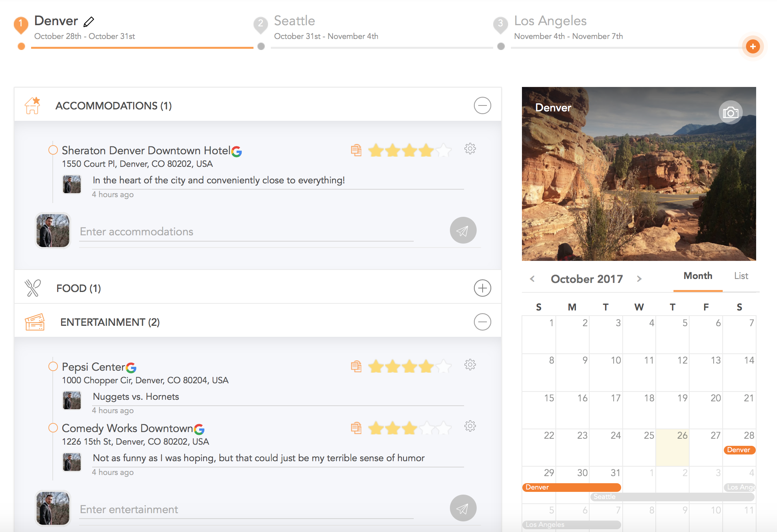Click send arrow beside Enter accommodations
The image size is (777, 532).
tap(463, 231)
